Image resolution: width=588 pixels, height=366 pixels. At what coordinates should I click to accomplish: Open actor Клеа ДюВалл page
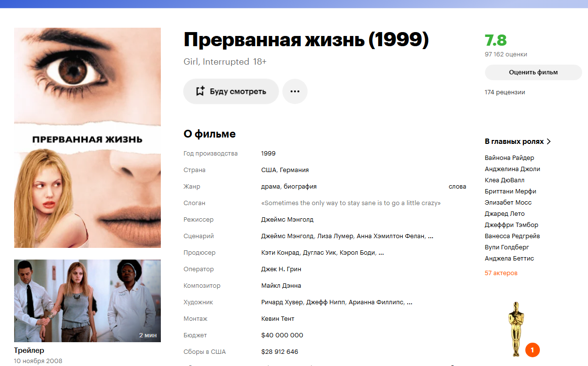(505, 180)
